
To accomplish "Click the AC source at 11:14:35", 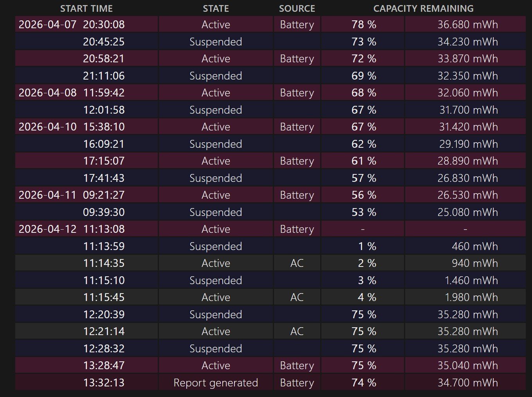I will click(297, 263).
